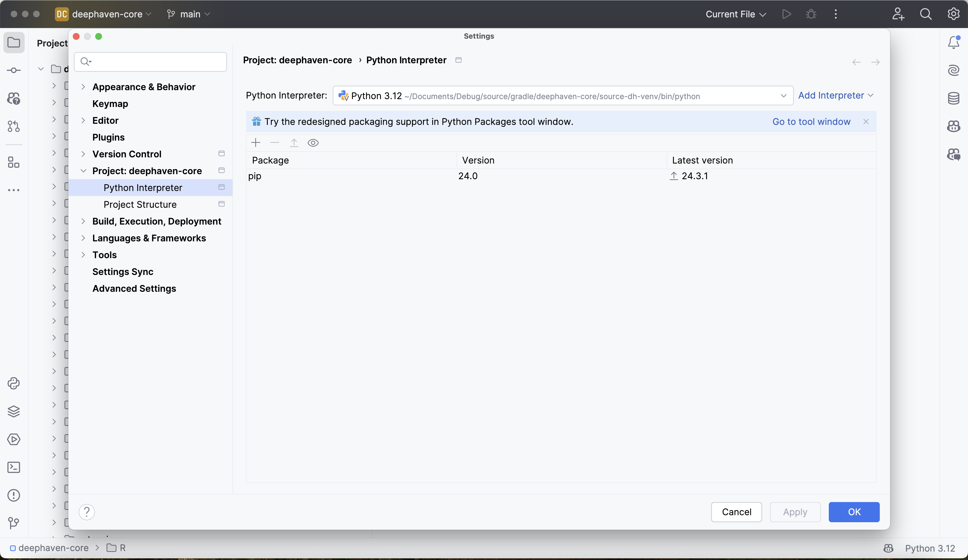Expand Appearance & Behavior settings section
This screenshot has width=968, height=560.
(x=83, y=87)
